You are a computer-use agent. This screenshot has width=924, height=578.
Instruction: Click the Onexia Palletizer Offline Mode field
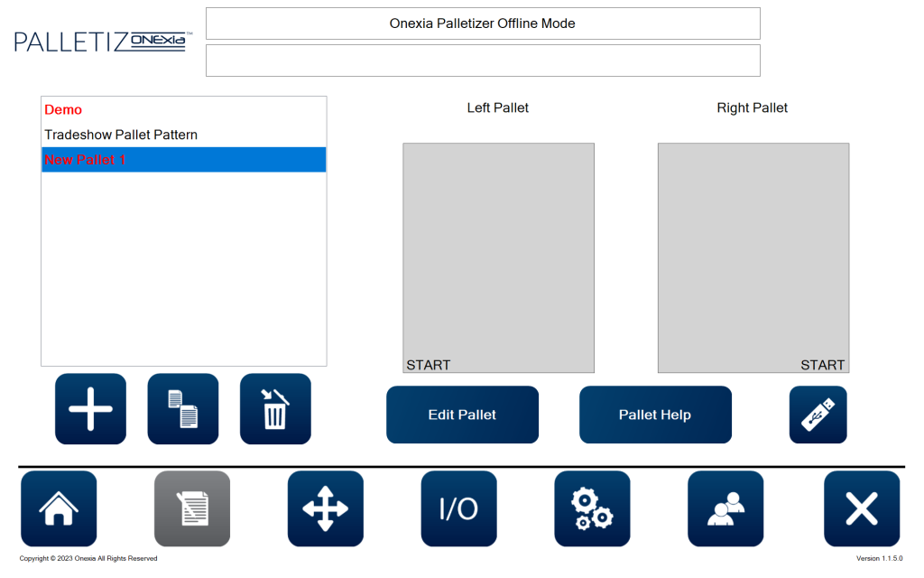(483, 23)
